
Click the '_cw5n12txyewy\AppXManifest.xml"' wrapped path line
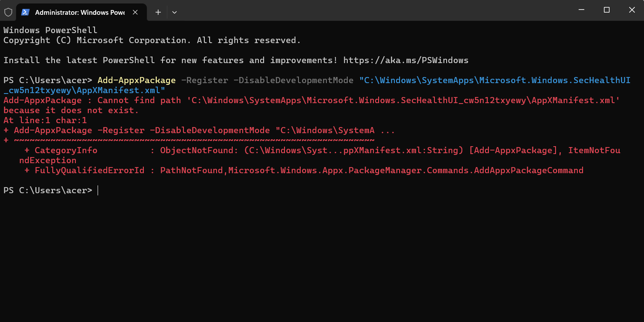click(x=85, y=90)
